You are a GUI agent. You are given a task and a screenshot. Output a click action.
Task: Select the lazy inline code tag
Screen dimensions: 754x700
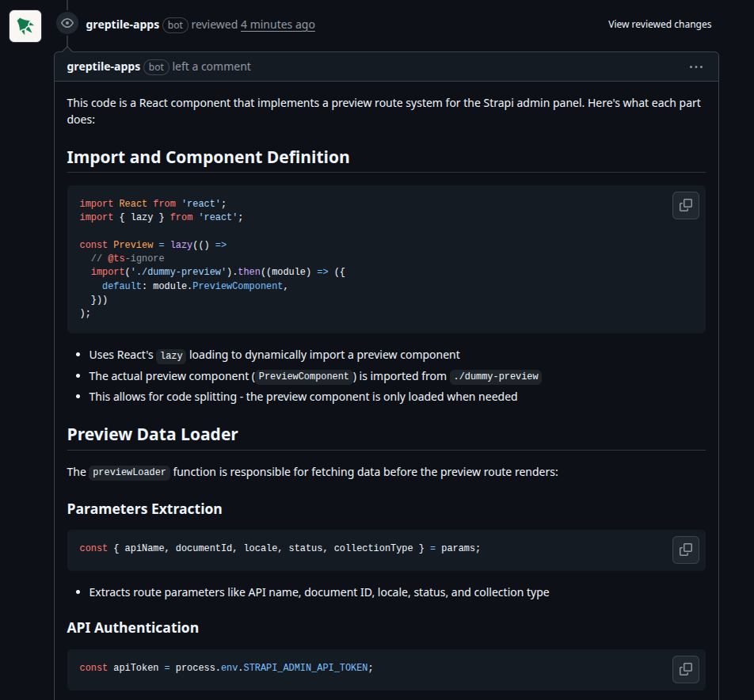point(170,356)
